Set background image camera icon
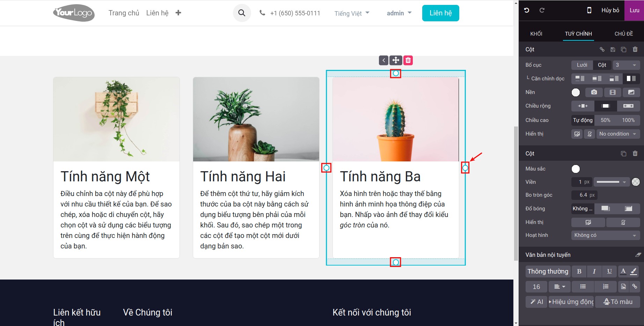 pos(594,92)
